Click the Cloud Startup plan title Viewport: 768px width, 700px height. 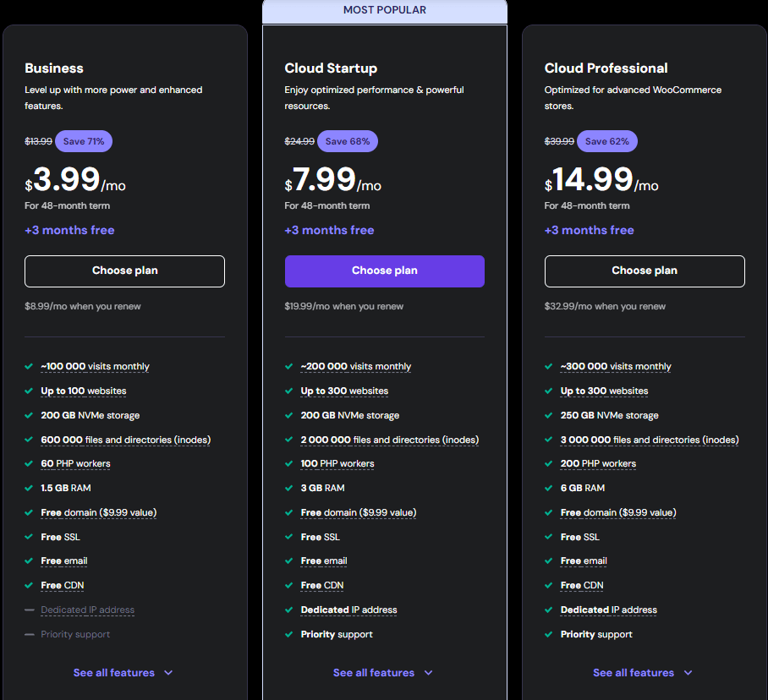point(331,68)
